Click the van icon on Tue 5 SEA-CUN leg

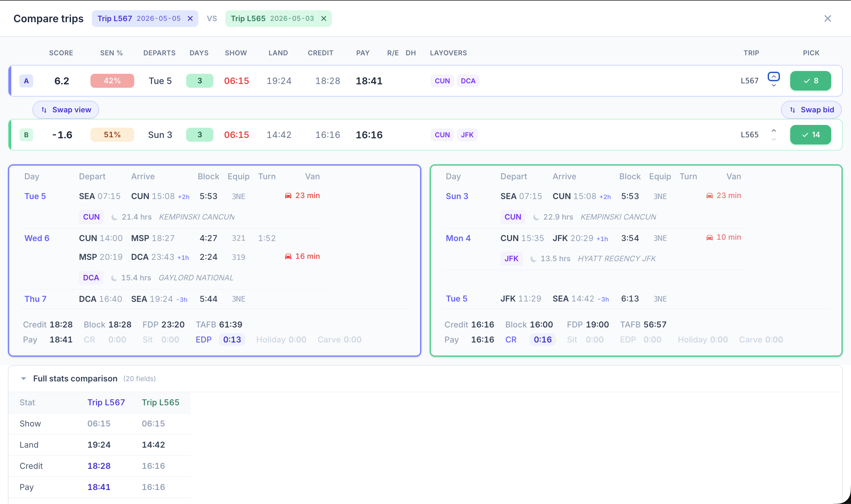point(288,196)
